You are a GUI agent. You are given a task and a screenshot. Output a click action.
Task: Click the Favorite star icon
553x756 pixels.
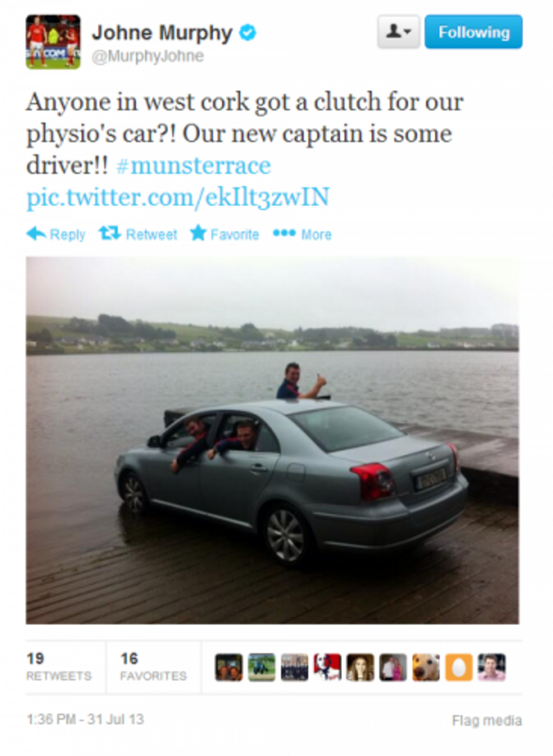(x=198, y=233)
